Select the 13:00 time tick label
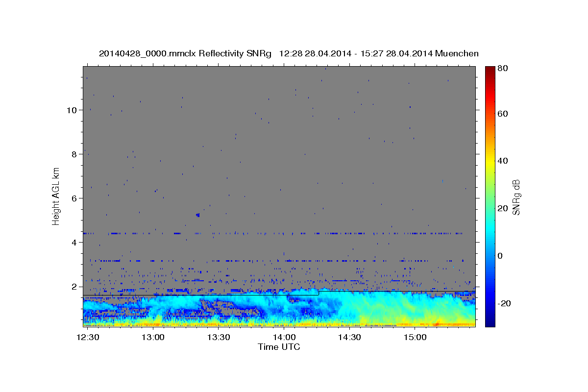 (x=153, y=337)
